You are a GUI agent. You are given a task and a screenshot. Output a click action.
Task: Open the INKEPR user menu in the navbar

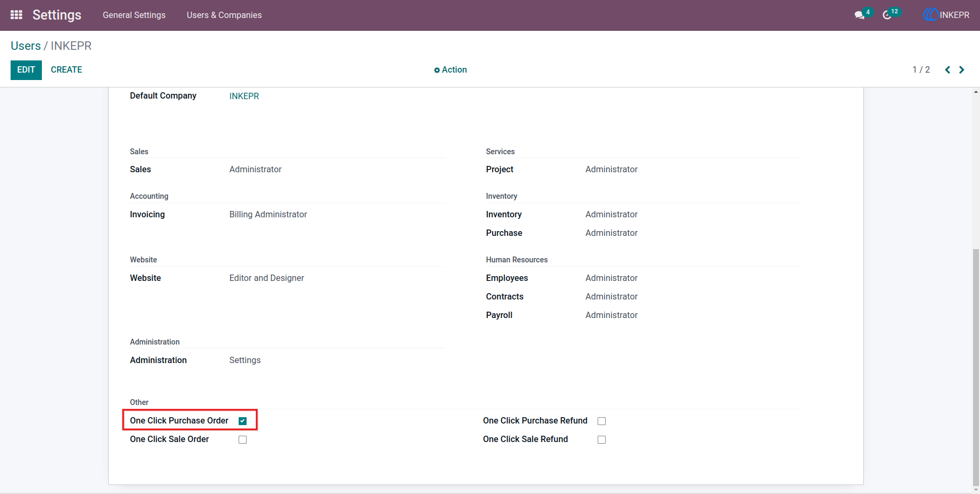coord(947,15)
